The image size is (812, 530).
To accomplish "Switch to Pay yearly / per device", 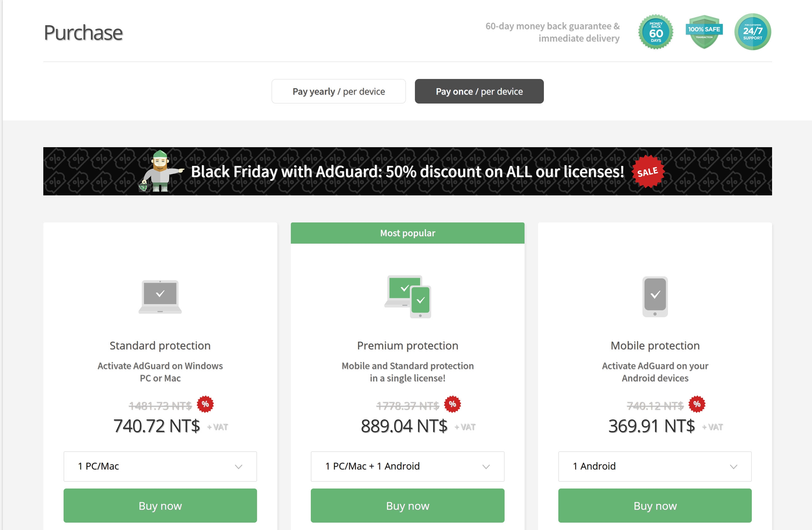I will coord(338,92).
